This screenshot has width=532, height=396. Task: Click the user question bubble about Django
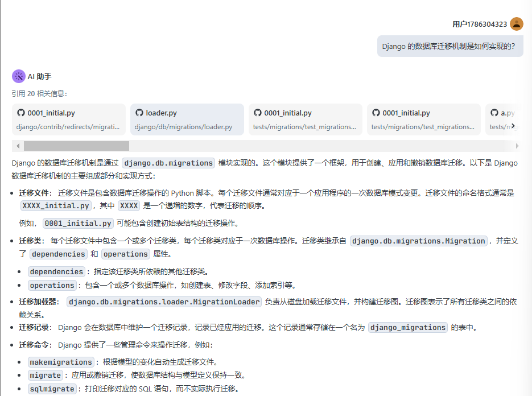450,46
